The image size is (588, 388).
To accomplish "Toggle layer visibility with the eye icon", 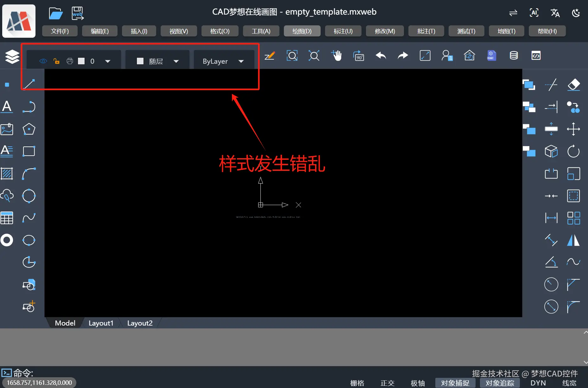I will 43,61.
